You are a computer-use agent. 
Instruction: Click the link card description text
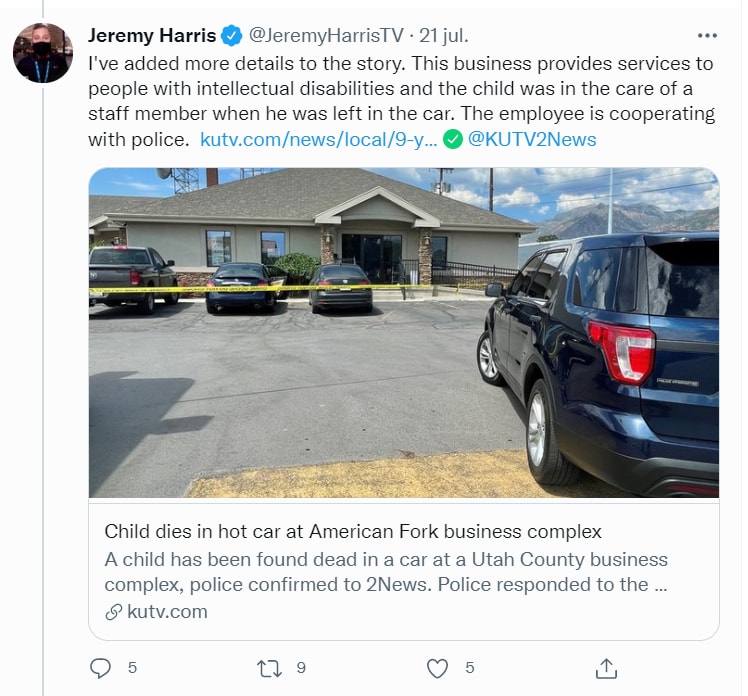pyautogui.click(x=386, y=571)
